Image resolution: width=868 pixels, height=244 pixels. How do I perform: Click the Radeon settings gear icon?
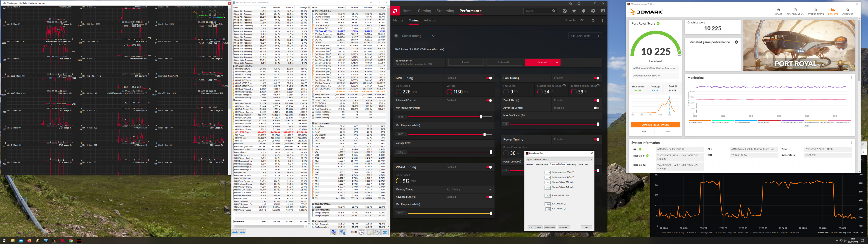(x=593, y=11)
